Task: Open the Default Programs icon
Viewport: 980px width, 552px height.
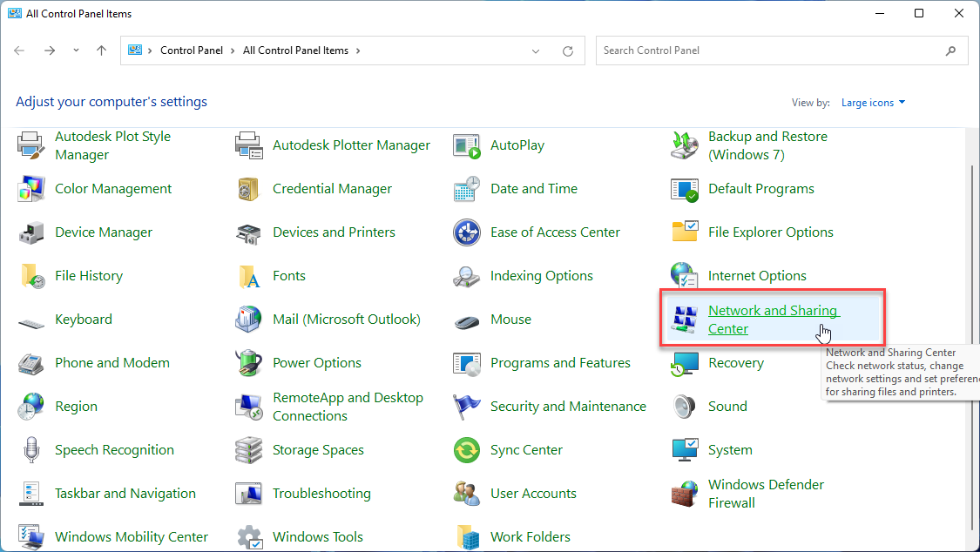Action: point(685,189)
